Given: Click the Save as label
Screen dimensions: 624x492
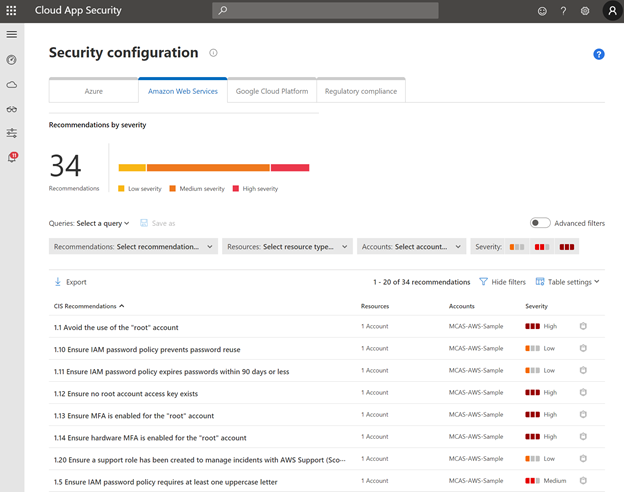Looking at the screenshot, I should (x=164, y=223).
